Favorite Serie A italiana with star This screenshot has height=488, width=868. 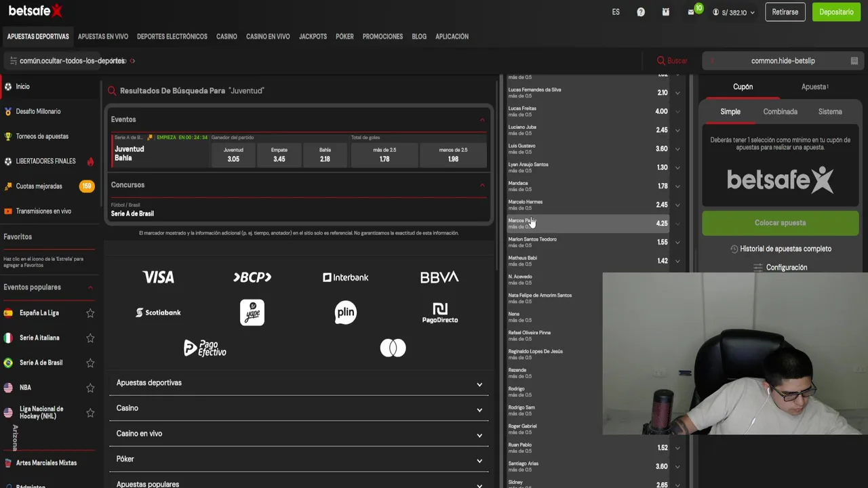[x=90, y=338]
